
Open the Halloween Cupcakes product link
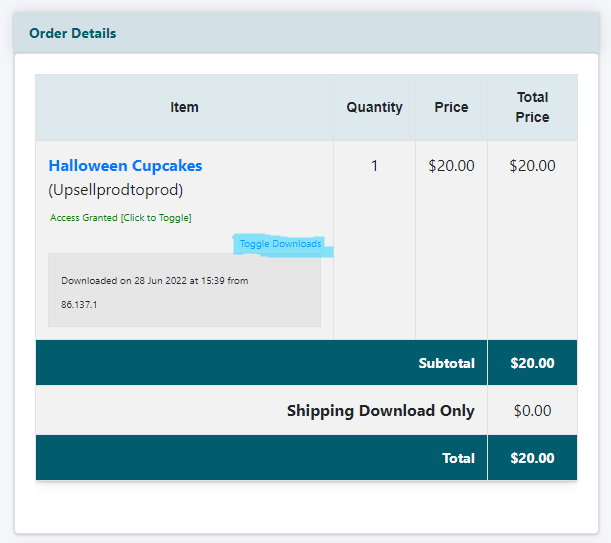point(125,166)
